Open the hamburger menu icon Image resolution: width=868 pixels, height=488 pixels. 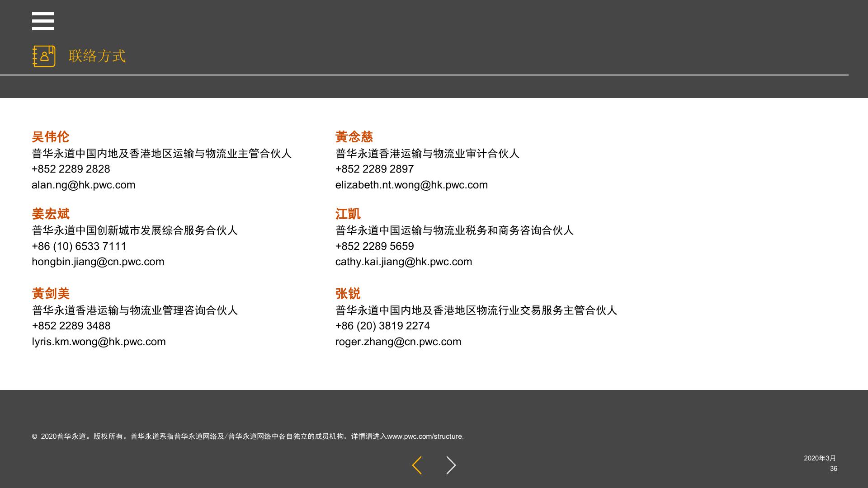click(43, 21)
